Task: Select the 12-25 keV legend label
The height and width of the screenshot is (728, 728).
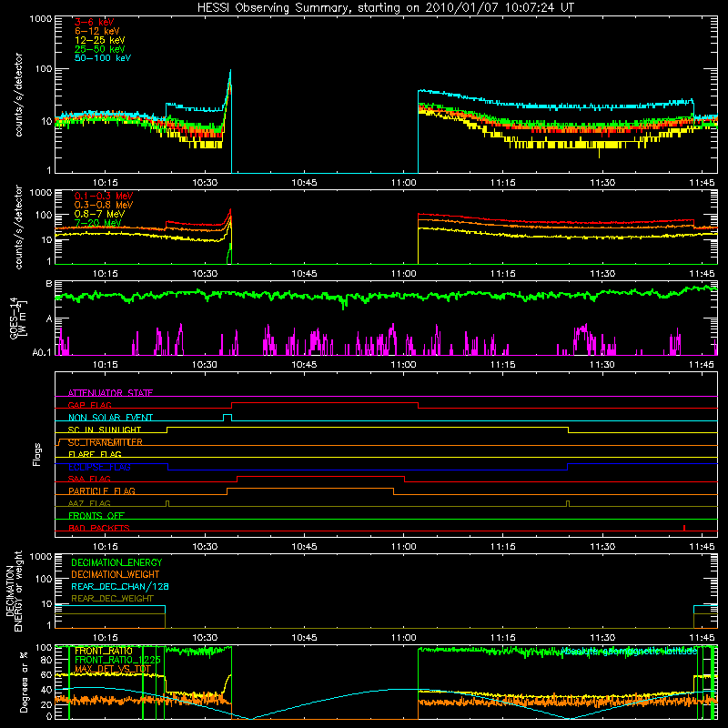Action: 100,40
